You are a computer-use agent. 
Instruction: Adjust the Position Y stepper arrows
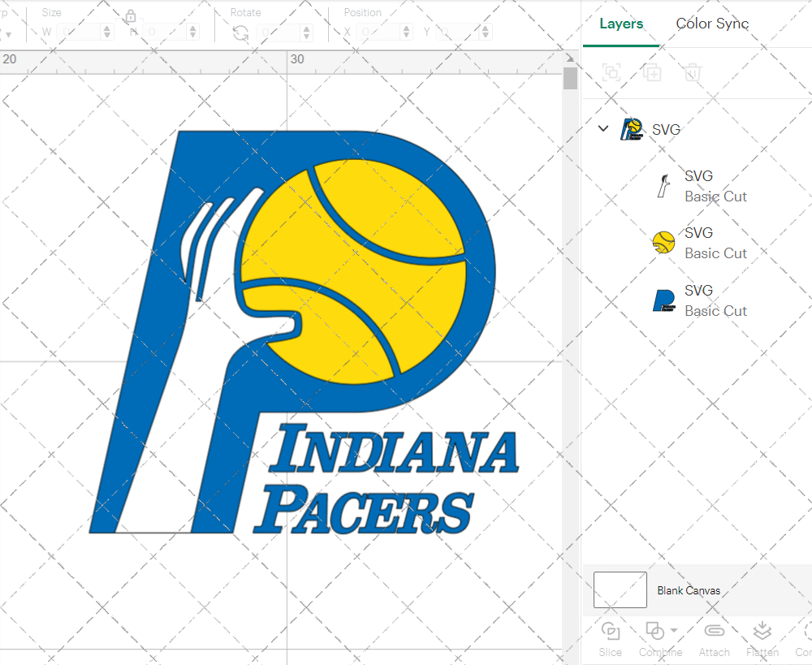486,32
